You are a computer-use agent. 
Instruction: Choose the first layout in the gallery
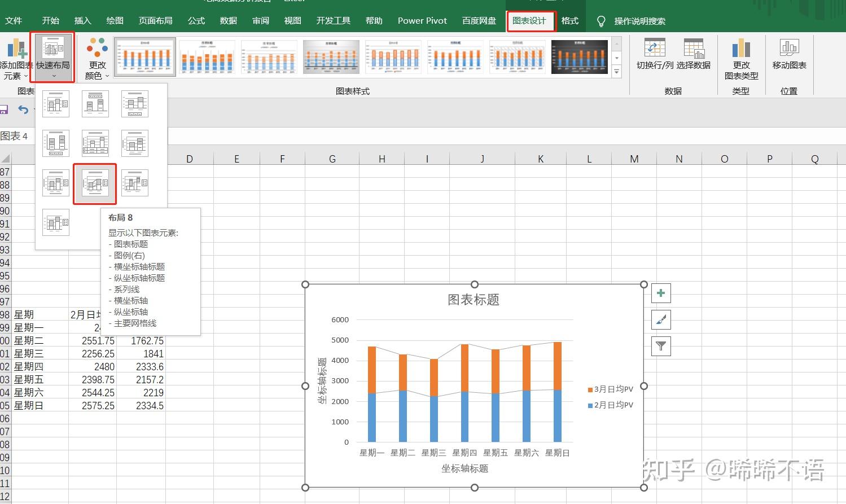(x=56, y=104)
